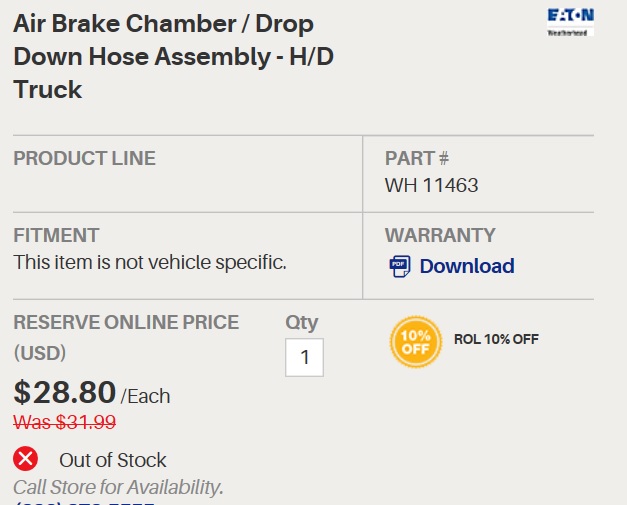Click the PDF icon beside Download
627x505 pixels.
pyautogui.click(x=400, y=266)
